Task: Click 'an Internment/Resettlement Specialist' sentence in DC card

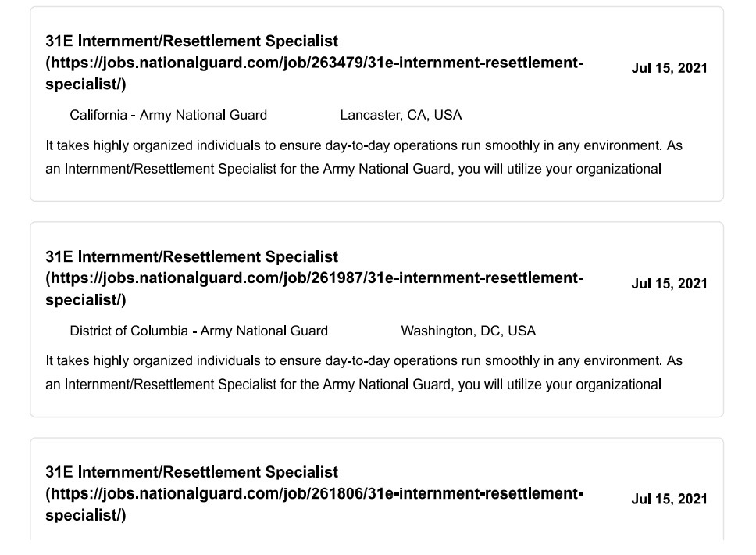Action: point(354,385)
